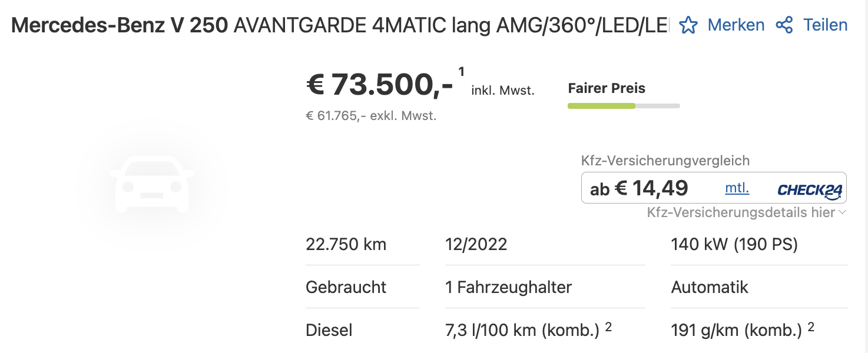Click the share icon next to Teilen
The width and height of the screenshot is (868, 353).
click(x=784, y=25)
